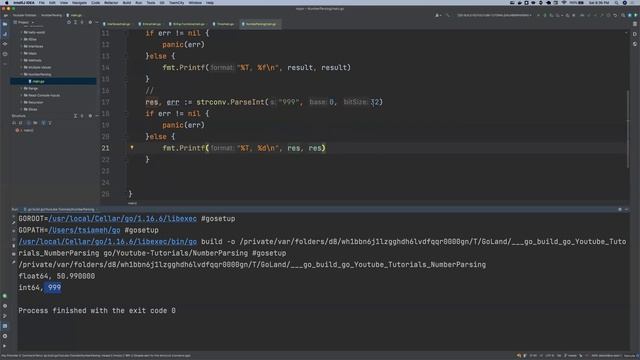
Task: Click the green Run tool window icon on left stripe
Action: pyautogui.click(x=5, y=296)
